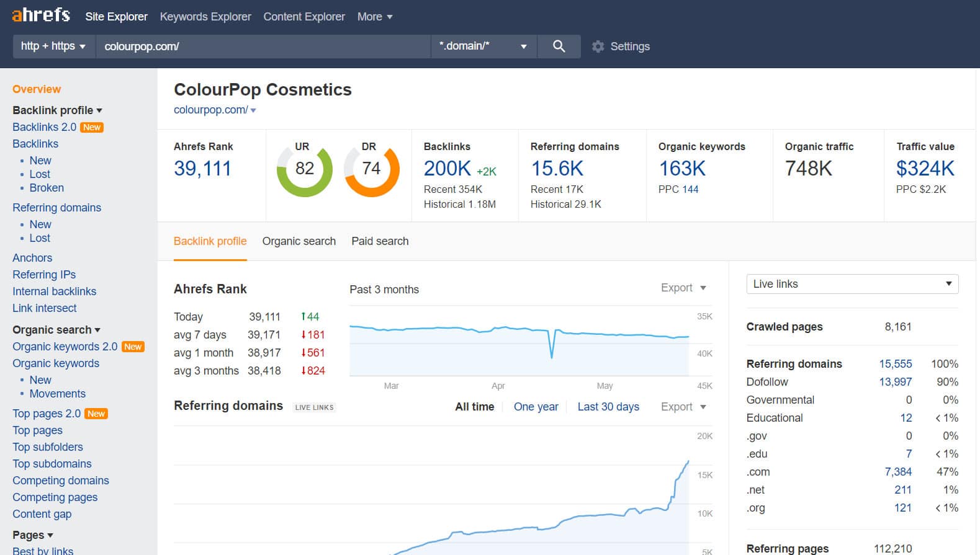Open the *.domain/* mode dropdown
Viewport: 980px width, 555px height.
pos(483,46)
